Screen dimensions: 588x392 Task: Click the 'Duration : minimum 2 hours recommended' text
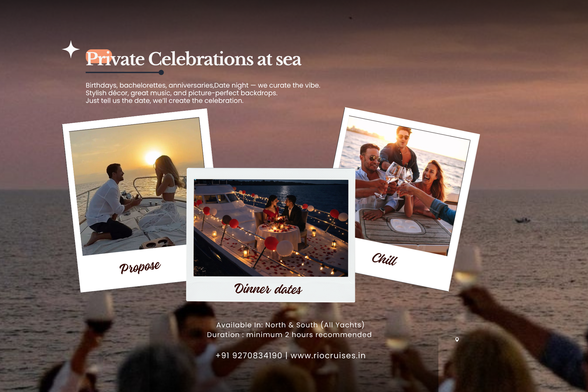(x=289, y=335)
